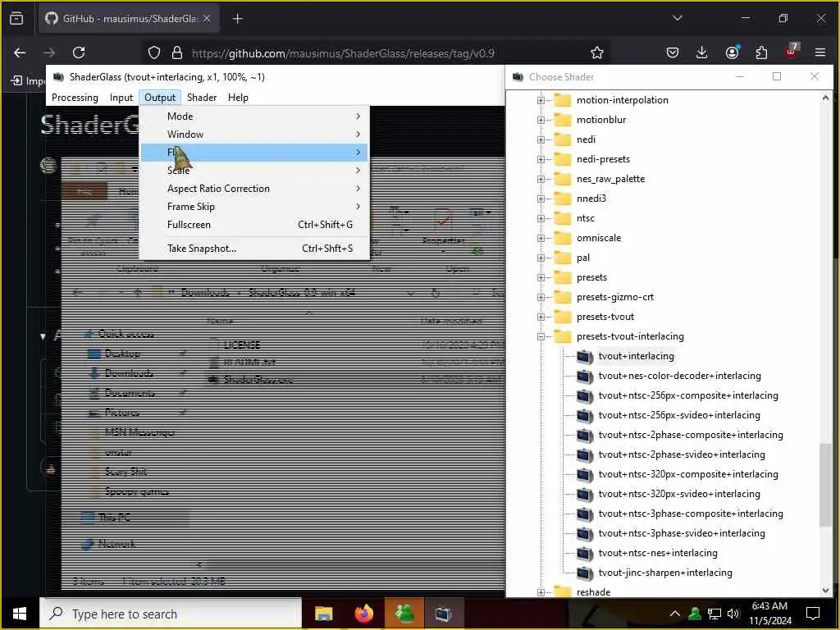Select tvout+ntsc-3phase-svideo+interlacing shader icon

click(584, 533)
